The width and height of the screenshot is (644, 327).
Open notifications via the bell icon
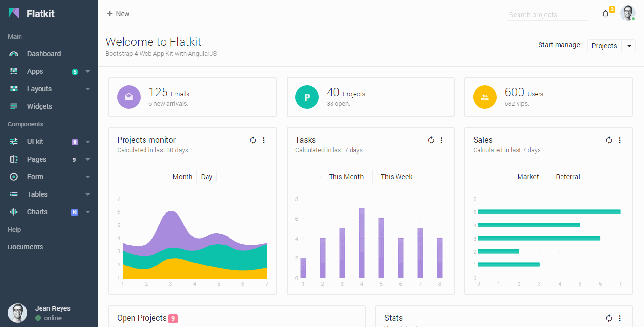605,14
